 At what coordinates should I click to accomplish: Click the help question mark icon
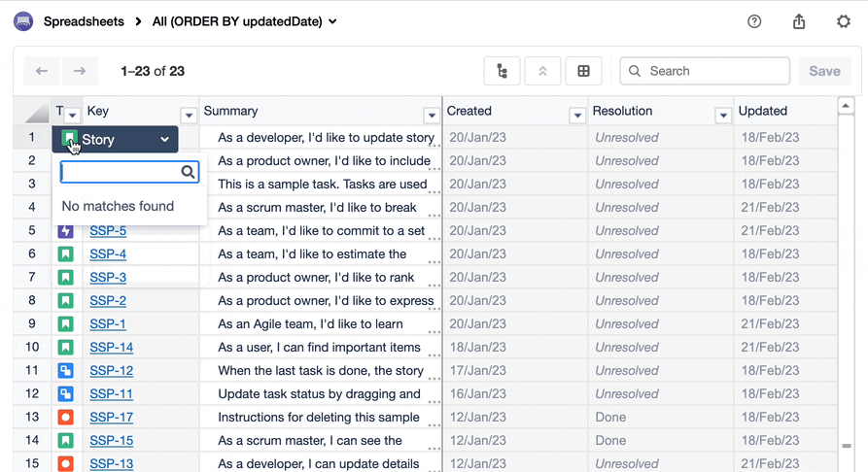[754, 21]
